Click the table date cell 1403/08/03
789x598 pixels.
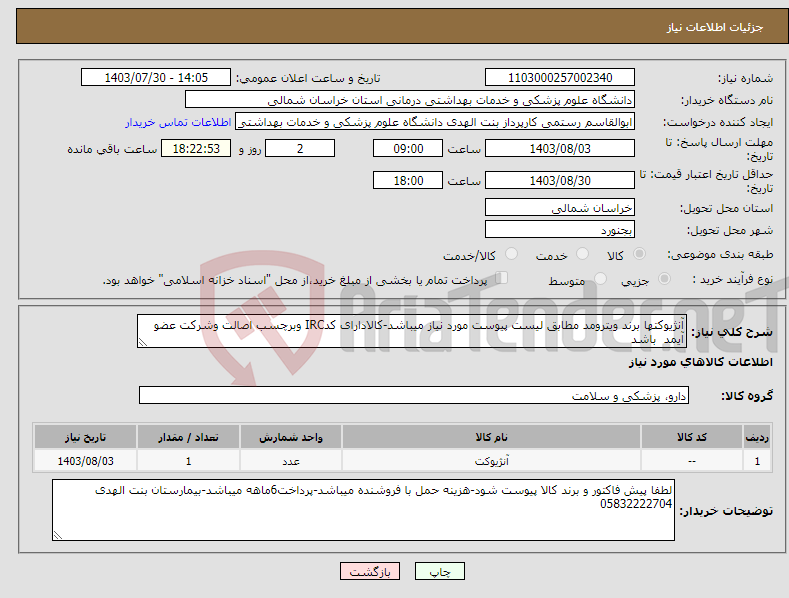[x=86, y=461]
